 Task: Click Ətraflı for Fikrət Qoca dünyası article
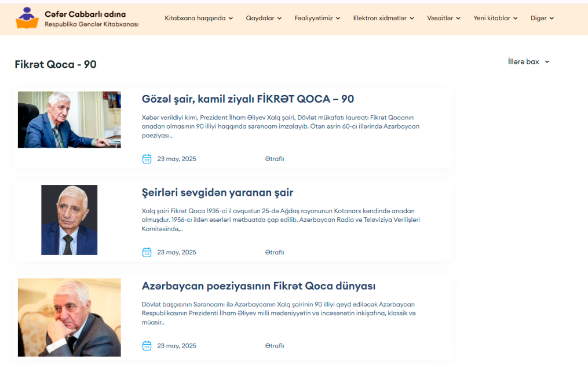click(275, 346)
